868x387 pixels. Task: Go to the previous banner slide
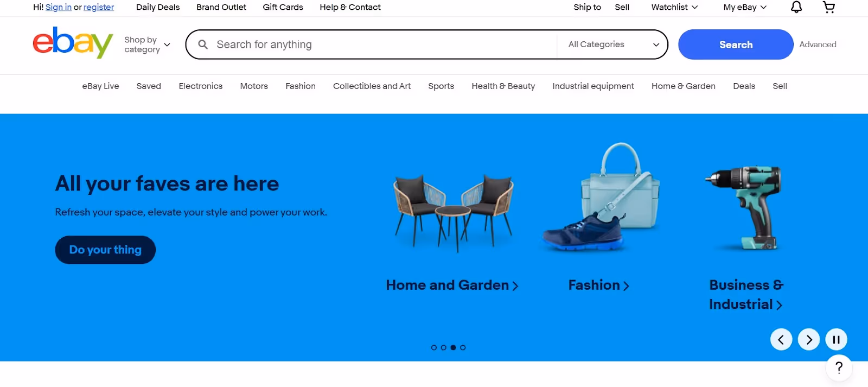(x=781, y=340)
